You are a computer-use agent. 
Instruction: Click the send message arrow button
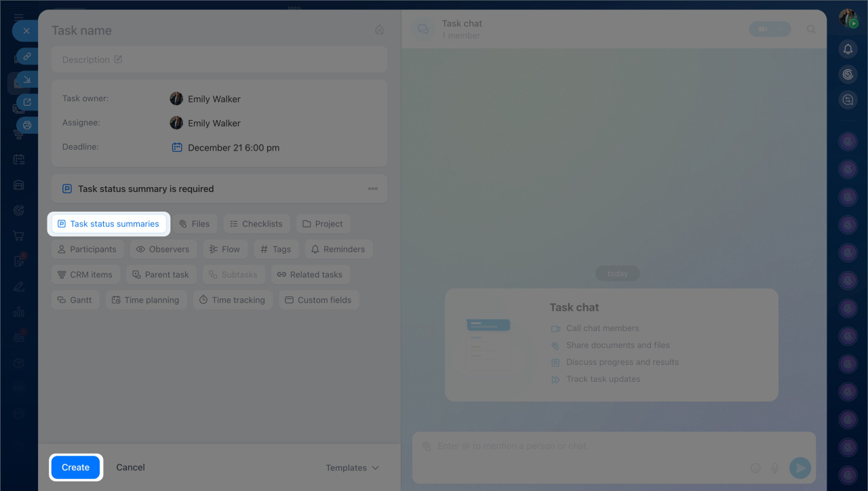(x=800, y=467)
